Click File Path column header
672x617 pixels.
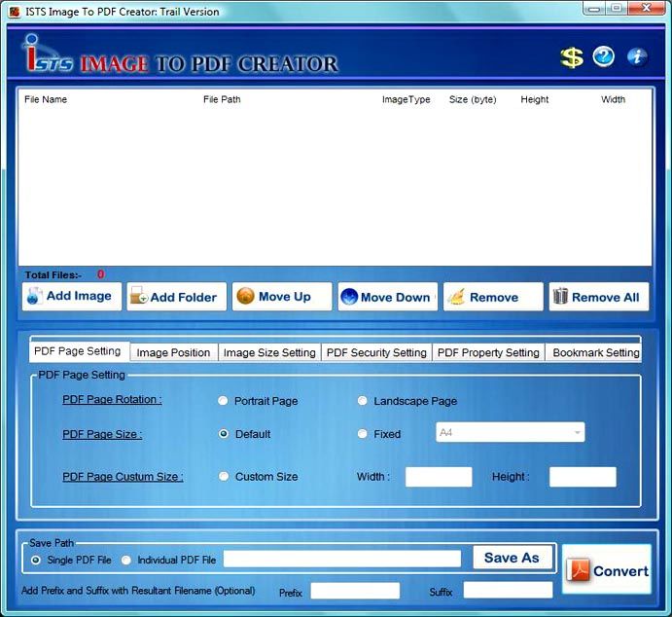point(222,99)
